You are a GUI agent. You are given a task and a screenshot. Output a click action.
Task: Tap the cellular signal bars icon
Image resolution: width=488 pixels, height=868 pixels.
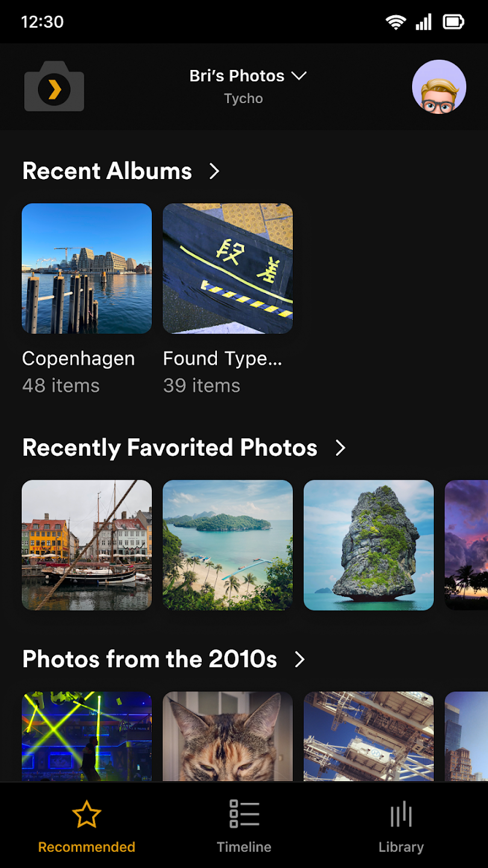tap(424, 22)
